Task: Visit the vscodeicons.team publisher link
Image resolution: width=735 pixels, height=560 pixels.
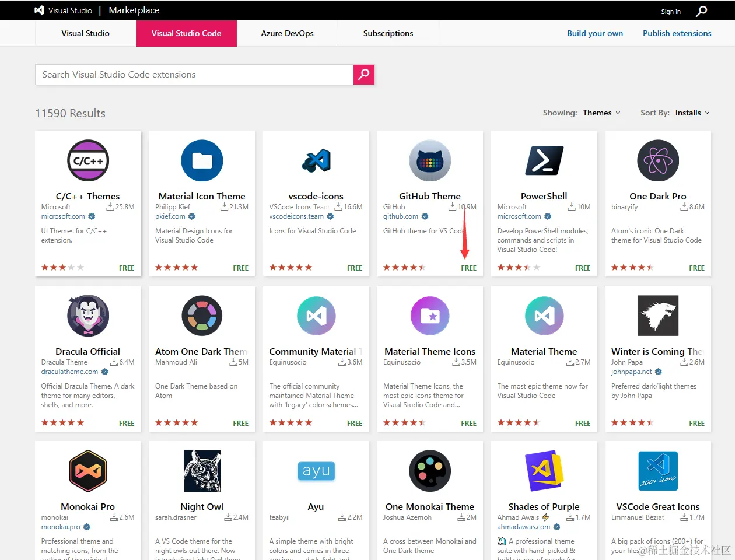Action: 296,216
